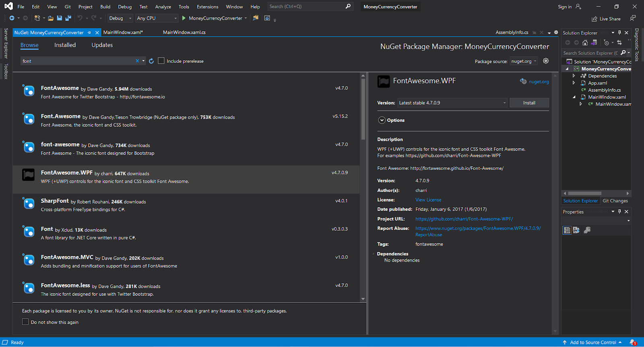Open the View License link

point(428,200)
